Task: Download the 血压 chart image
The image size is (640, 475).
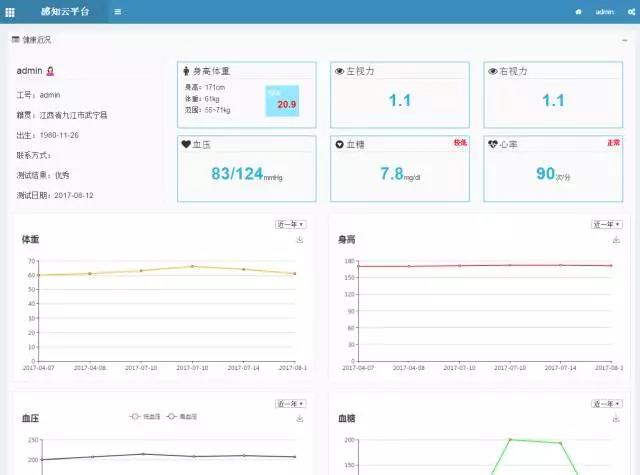Action: (x=300, y=419)
